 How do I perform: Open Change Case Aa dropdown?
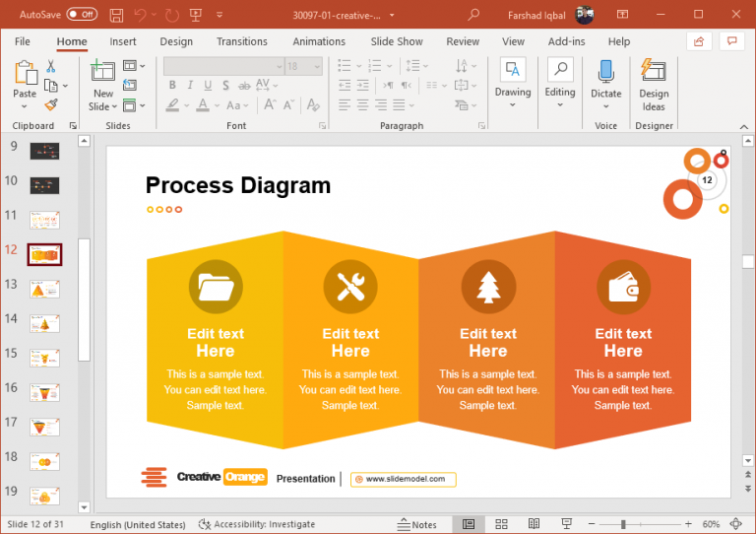tap(237, 104)
